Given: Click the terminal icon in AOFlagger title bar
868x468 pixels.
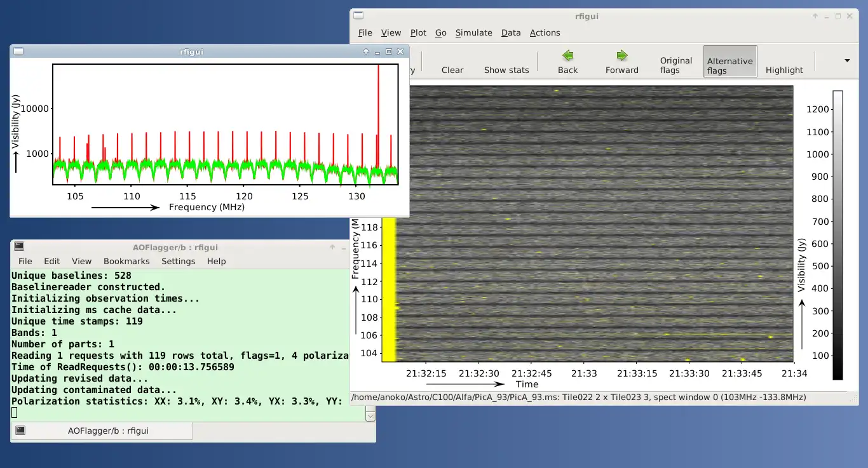Looking at the screenshot, I should 19,247.
